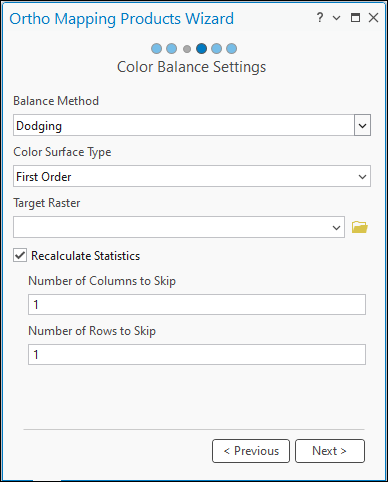
Task: Open the Balance Method dropdown
Action: click(x=362, y=125)
